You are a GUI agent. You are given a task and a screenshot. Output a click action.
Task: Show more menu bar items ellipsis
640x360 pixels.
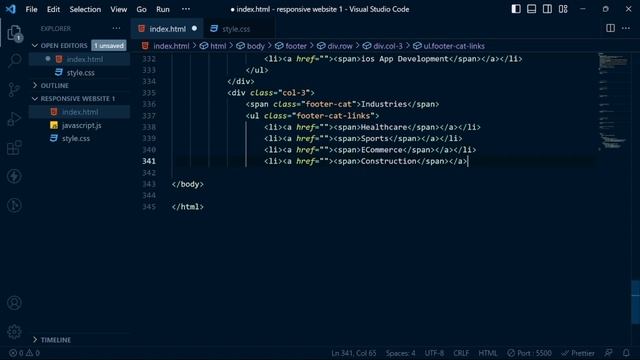(186, 9)
